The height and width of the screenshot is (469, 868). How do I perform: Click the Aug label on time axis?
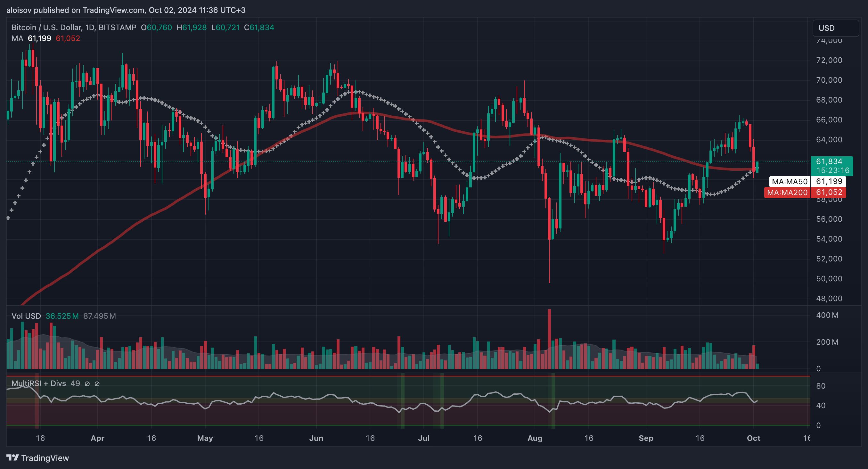click(535, 438)
